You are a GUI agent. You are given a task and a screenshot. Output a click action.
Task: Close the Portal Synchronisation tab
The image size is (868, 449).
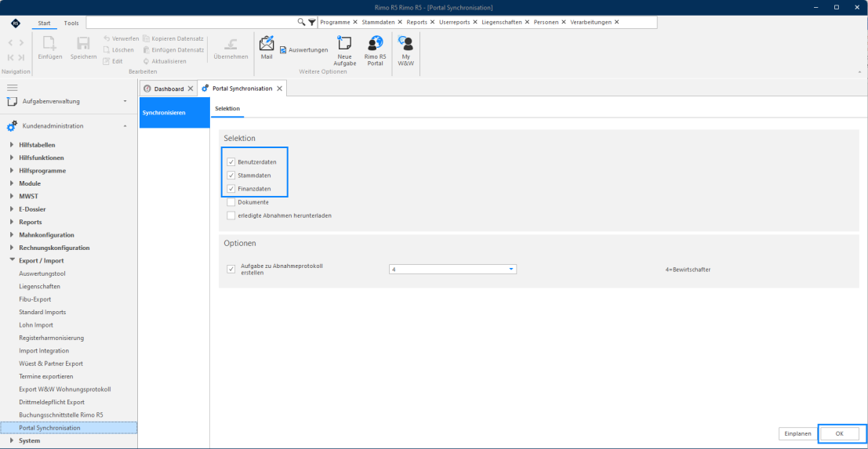279,89
